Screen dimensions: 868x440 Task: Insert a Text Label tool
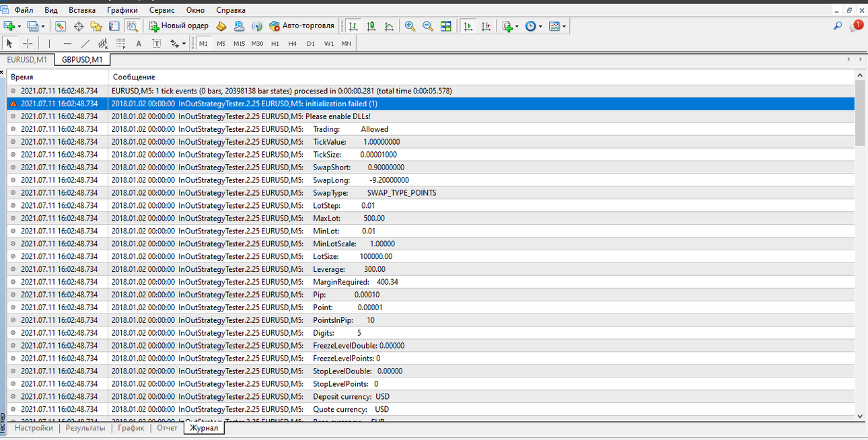coord(157,43)
